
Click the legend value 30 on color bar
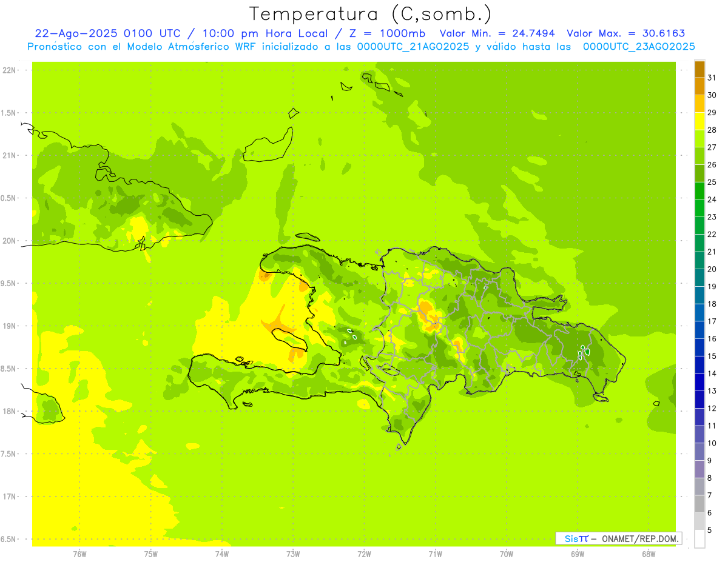pyautogui.click(x=712, y=95)
